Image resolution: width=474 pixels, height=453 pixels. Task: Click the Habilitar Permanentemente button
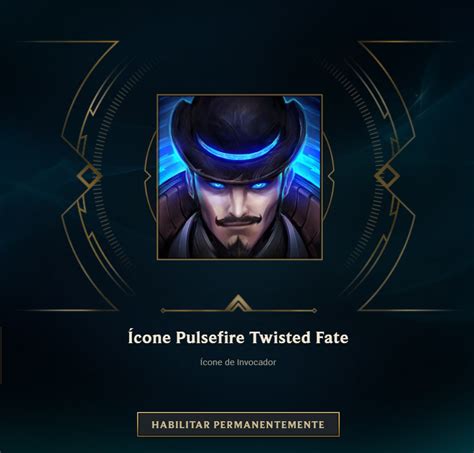point(238,424)
